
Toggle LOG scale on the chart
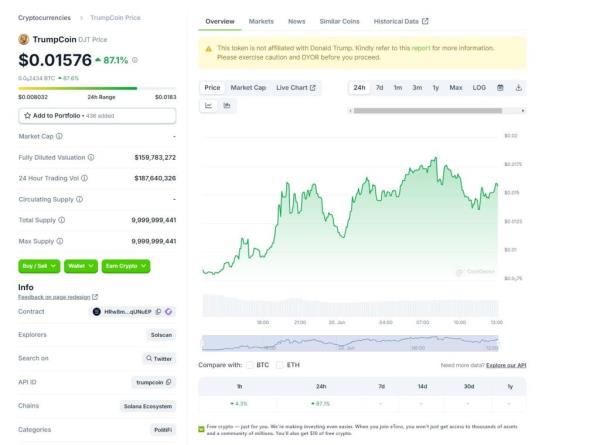point(479,88)
